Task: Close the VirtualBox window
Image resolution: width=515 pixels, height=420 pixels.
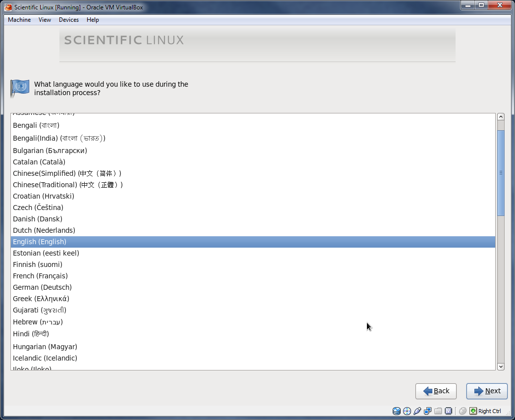Action: coord(500,5)
